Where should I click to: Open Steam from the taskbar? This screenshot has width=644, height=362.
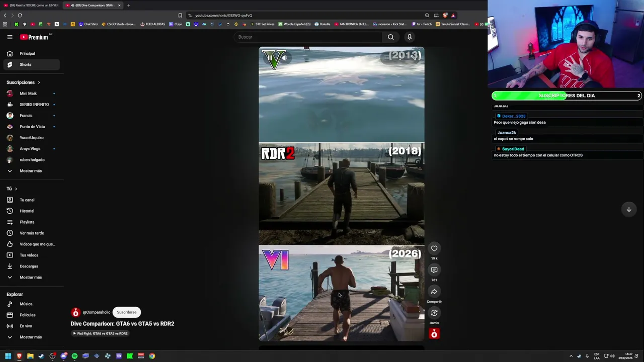tap(41, 356)
